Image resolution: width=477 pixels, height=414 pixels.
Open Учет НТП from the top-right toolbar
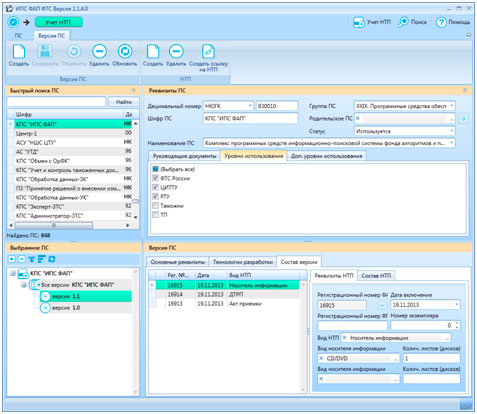pos(372,22)
